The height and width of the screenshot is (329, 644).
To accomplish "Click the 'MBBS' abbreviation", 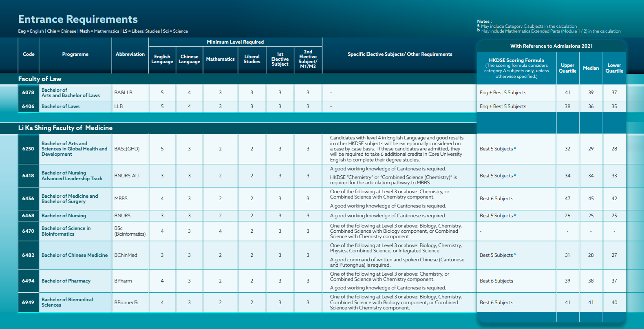I will (121, 199).
